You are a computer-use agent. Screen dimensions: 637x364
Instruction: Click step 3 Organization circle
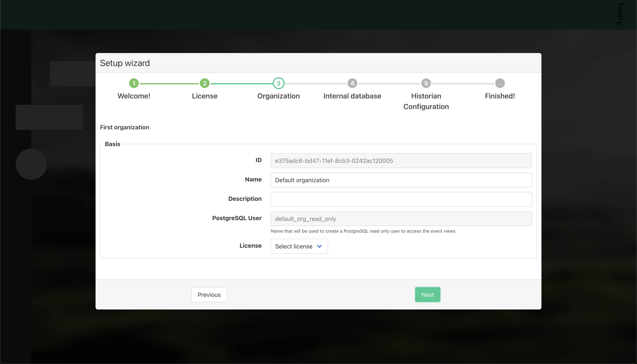[x=278, y=83]
